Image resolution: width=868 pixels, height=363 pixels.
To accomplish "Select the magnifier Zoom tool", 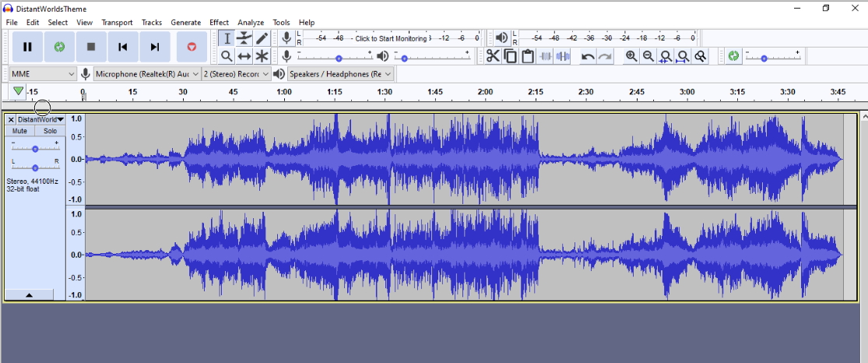I will point(227,56).
